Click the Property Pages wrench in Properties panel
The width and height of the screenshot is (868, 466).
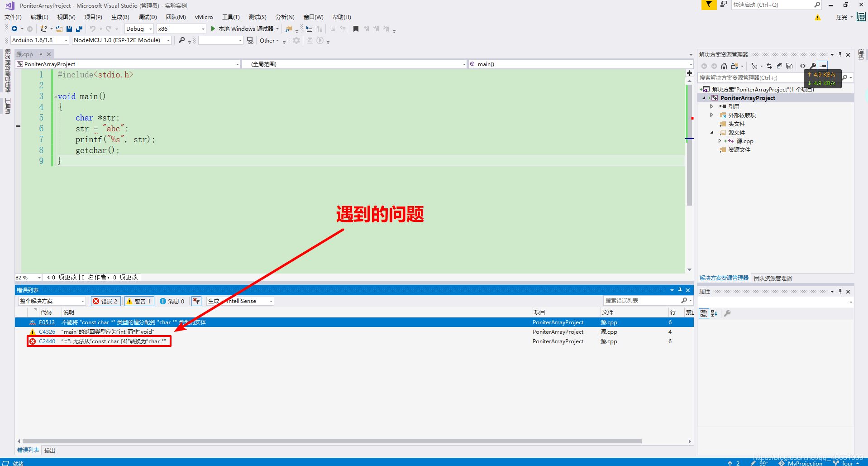(x=727, y=313)
